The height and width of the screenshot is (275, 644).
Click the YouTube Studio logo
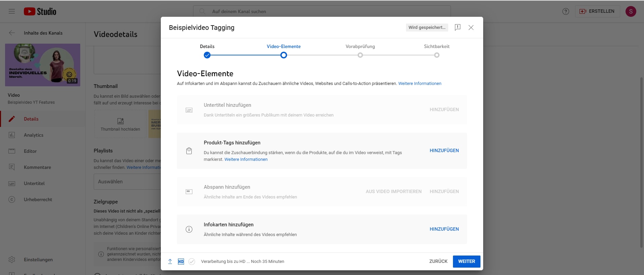(40, 11)
